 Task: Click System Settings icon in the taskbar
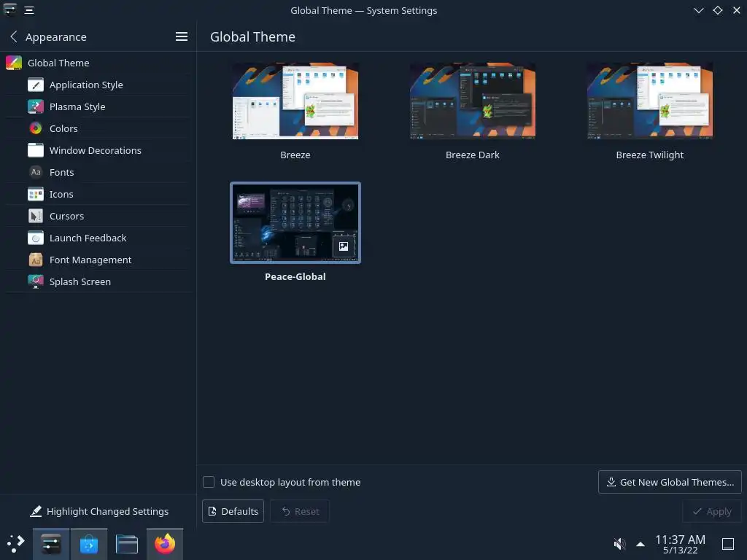click(51, 544)
